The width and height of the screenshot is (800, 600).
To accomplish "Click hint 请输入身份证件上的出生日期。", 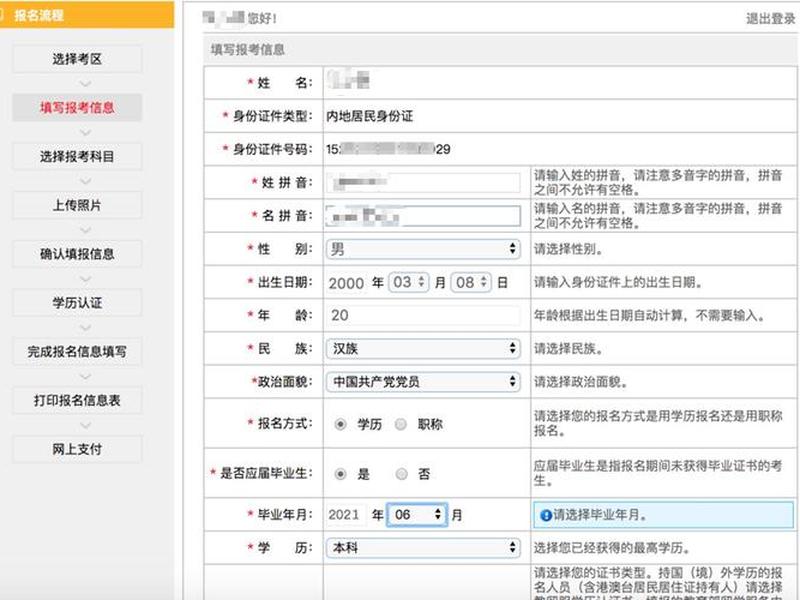I will tap(619, 283).
